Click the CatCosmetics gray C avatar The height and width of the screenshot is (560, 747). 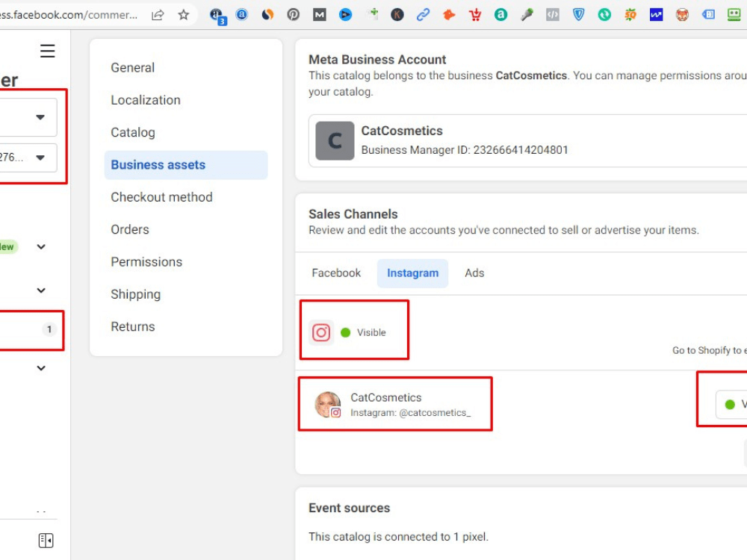click(335, 140)
